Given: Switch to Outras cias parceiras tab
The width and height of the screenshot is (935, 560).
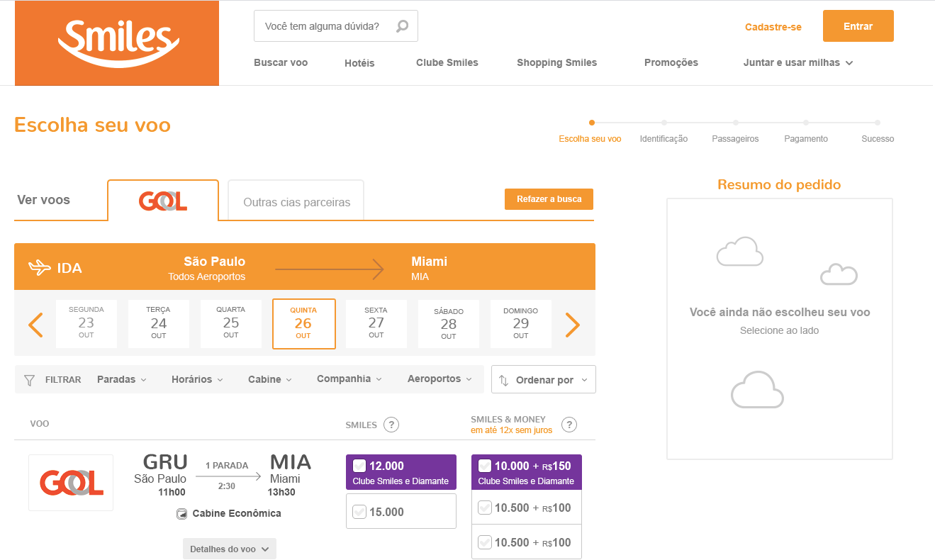Looking at the screenshot, I should [296, 201].
